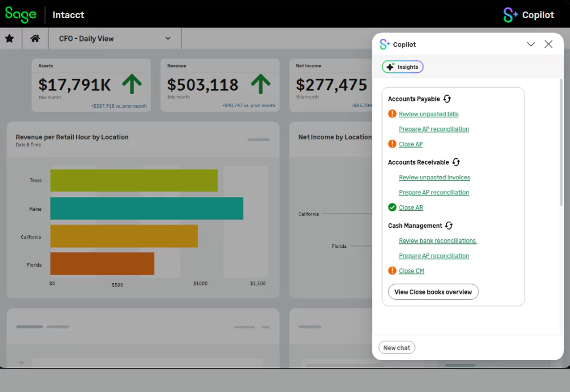Go to the home icon
The width and height of the screenshot is (570, 392).
[x=35, y=39]
